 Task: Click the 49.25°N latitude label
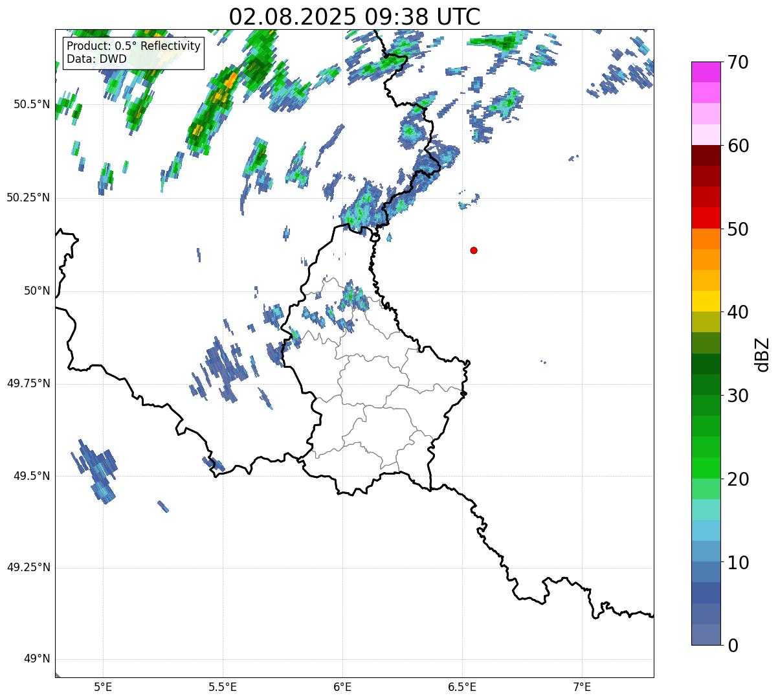pos(28,568)
